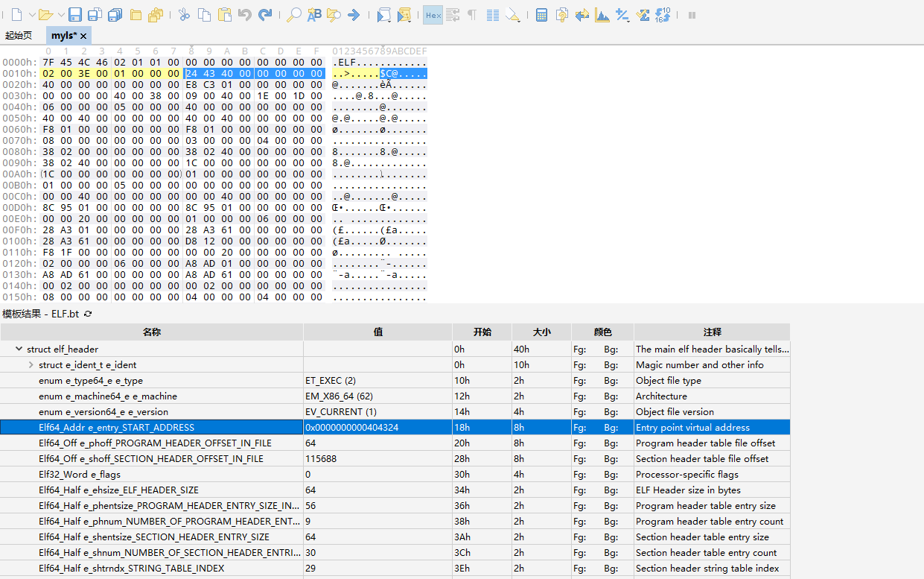Click the pause icon in the toolbar
The image size is (924, 579).
(692, 15)
